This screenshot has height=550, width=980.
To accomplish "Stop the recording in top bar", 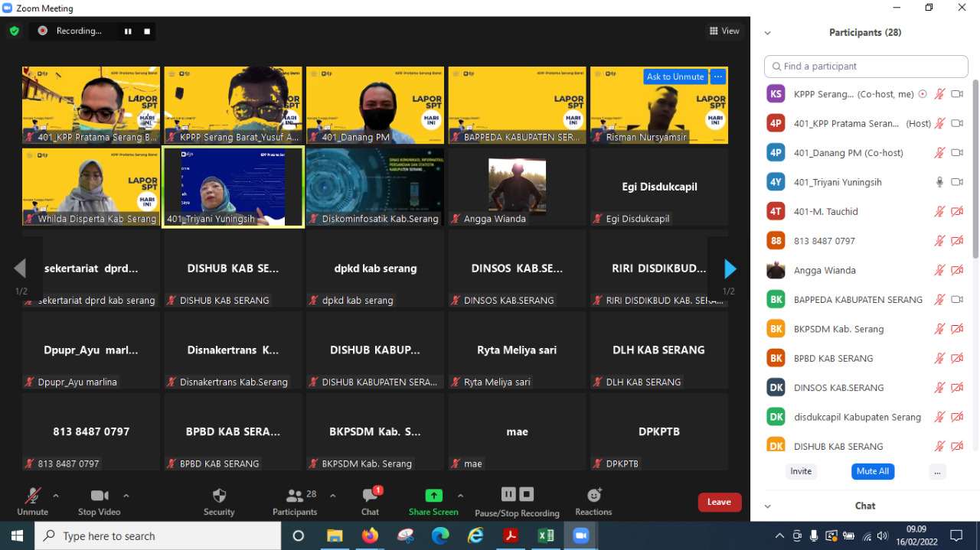I will 147,31.
